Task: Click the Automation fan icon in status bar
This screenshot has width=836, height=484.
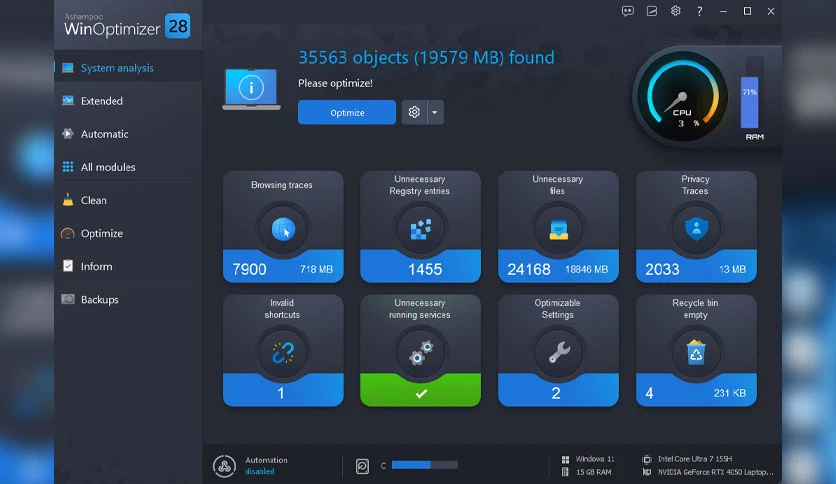Action: [x=224, y=466]
